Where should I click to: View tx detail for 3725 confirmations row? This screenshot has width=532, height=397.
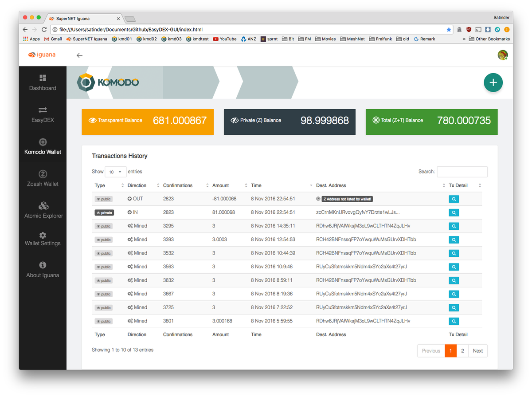point(454,307)
